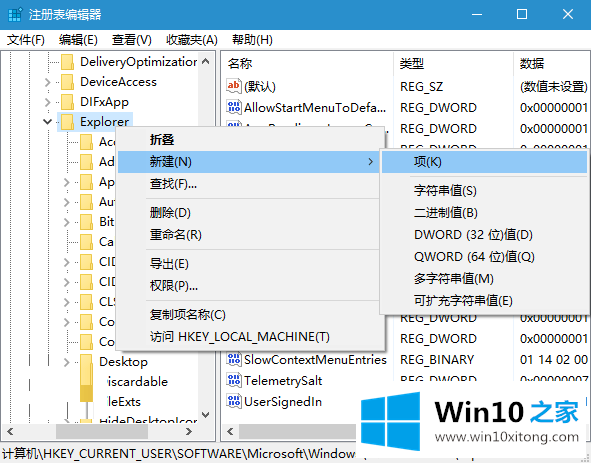Expand the Ap subkey node
The height and width of the screenshot is (463, 591).
tap(67, 182)
